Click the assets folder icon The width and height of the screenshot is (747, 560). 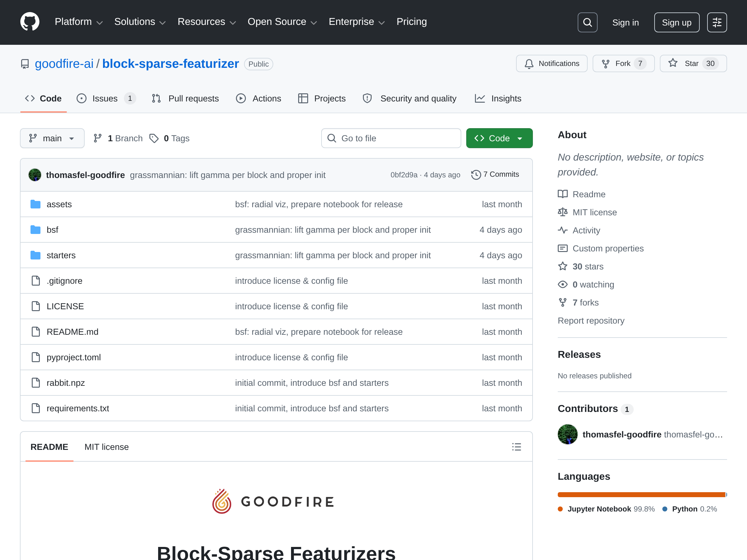(x=35, y=204)
